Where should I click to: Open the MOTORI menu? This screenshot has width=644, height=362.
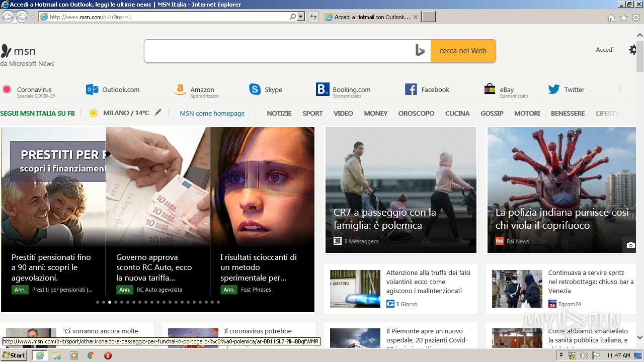click(x=527, y=114)
